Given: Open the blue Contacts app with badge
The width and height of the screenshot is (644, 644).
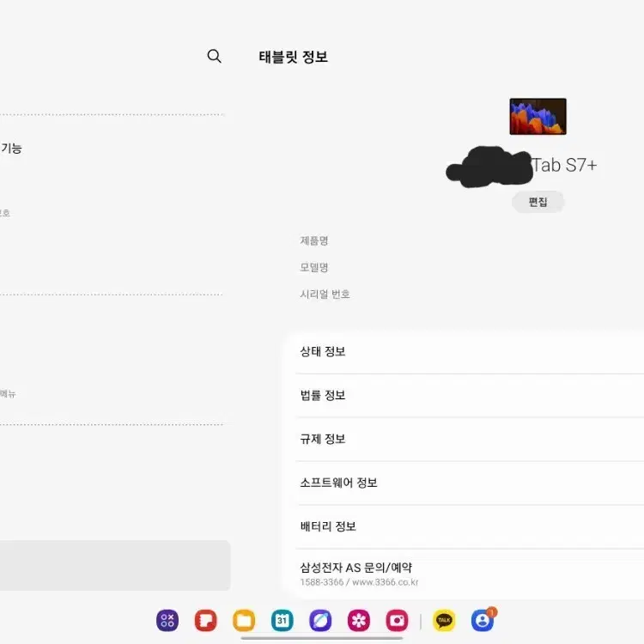Looking at the screenshot, I should [483, 620].
